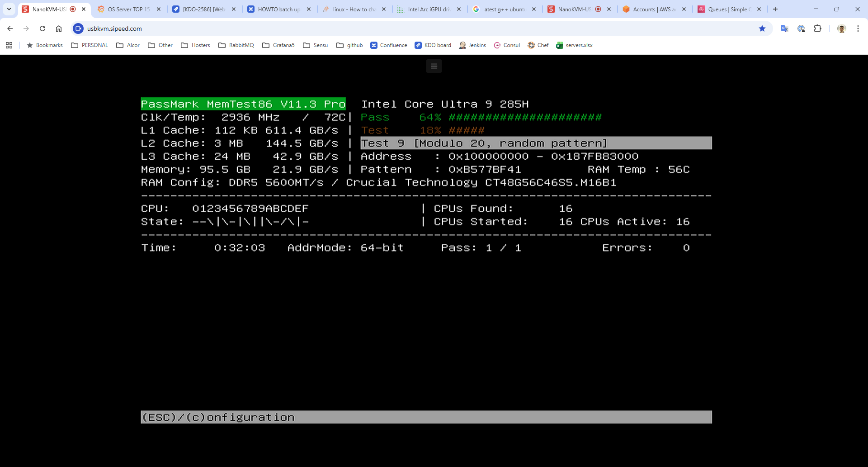Open the Grafana5 bookmarks folder
Viewport: 868px width, 467px height.
click(x=278, y=45)
